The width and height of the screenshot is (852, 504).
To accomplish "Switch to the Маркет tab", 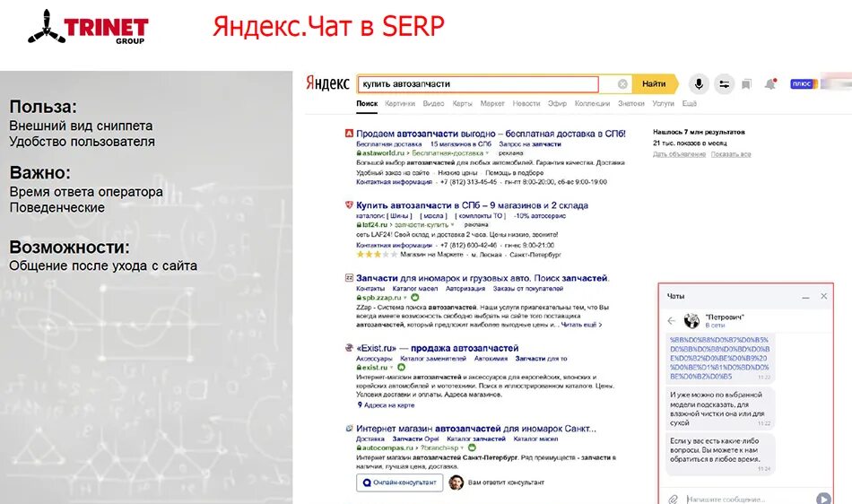I will (x=492, y=103).
